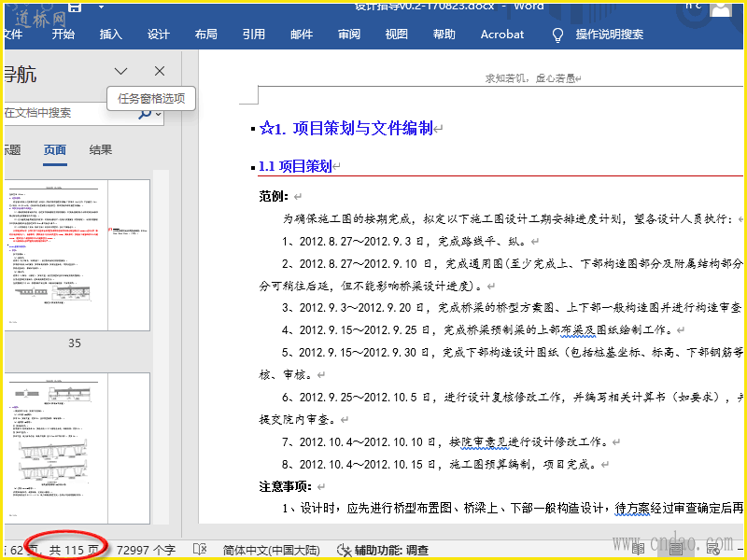Click the user account avatar icon
The image size is (747, 560).
click(x=721, y=9)
